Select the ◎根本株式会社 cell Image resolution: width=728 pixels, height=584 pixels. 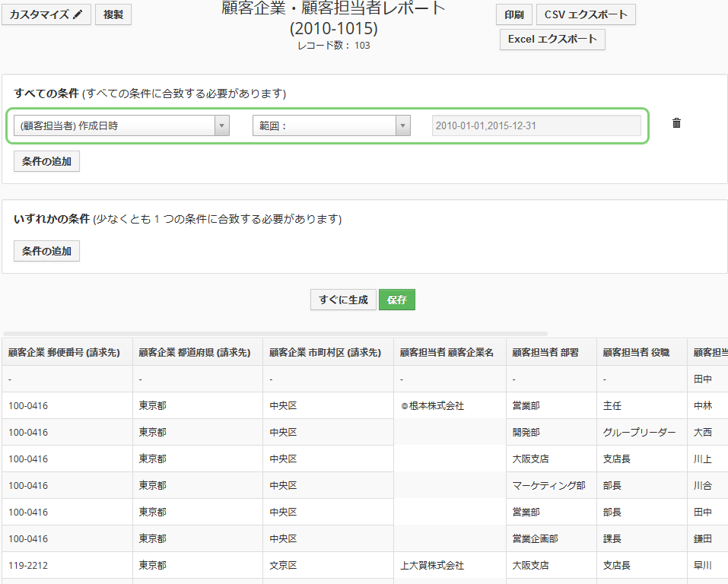(x=450, y=405)
